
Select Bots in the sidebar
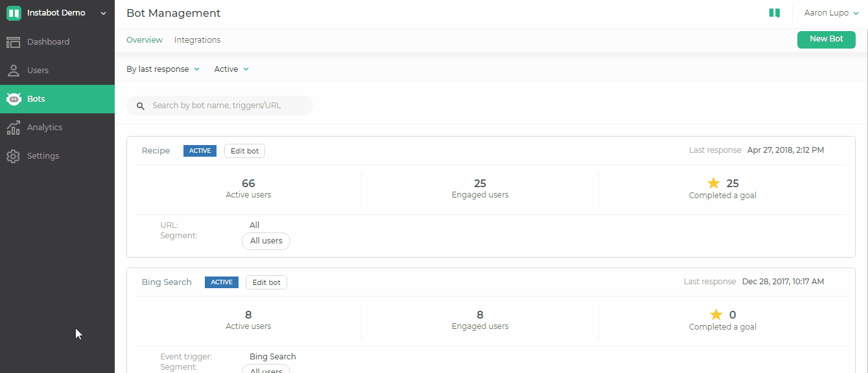pos(57,99)
